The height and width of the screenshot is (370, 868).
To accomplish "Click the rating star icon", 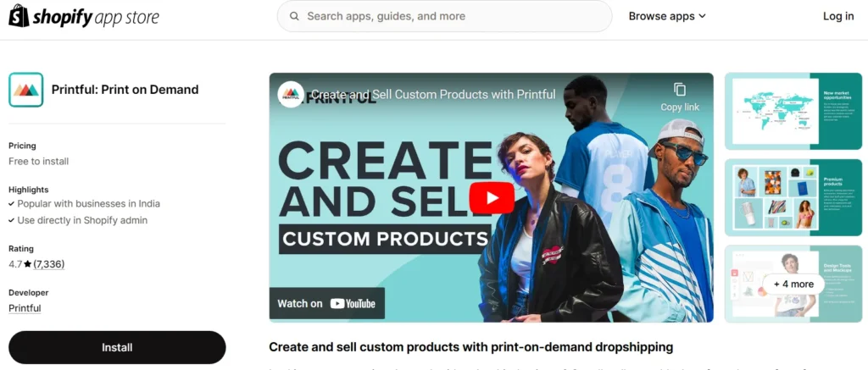I will [x=28, y=264].
